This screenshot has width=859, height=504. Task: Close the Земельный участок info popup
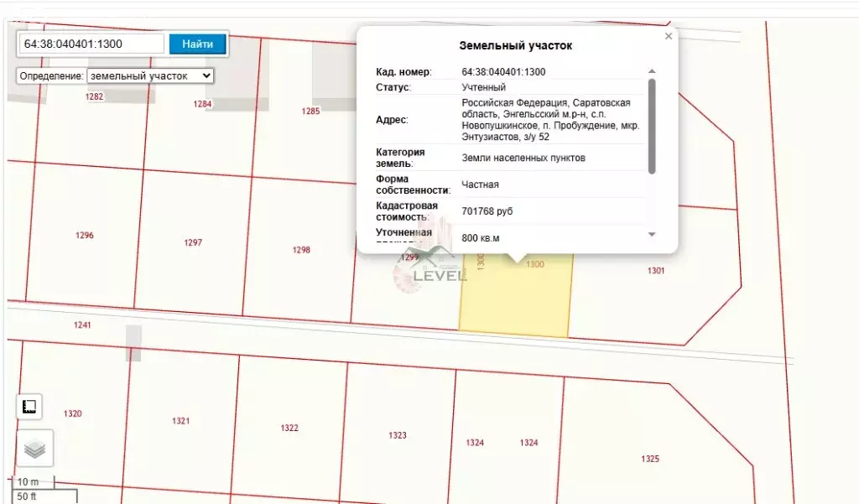click(669, 37)
